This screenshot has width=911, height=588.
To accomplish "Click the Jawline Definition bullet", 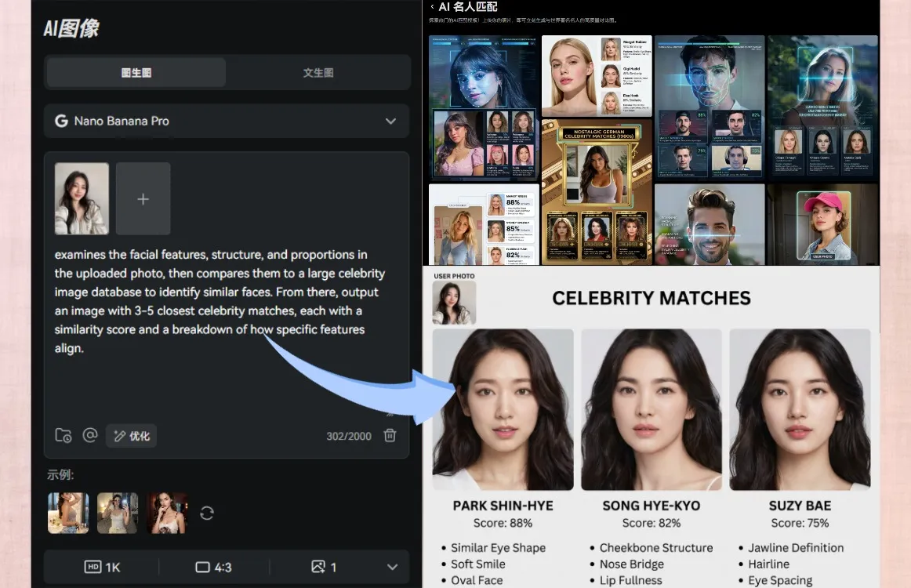I will point(796,548).
